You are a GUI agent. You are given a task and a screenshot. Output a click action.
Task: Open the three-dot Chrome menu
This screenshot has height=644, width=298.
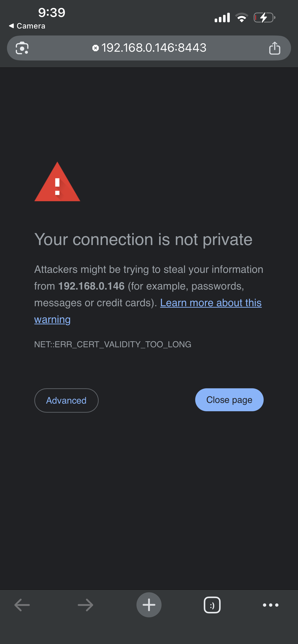(x=271, y=605)
